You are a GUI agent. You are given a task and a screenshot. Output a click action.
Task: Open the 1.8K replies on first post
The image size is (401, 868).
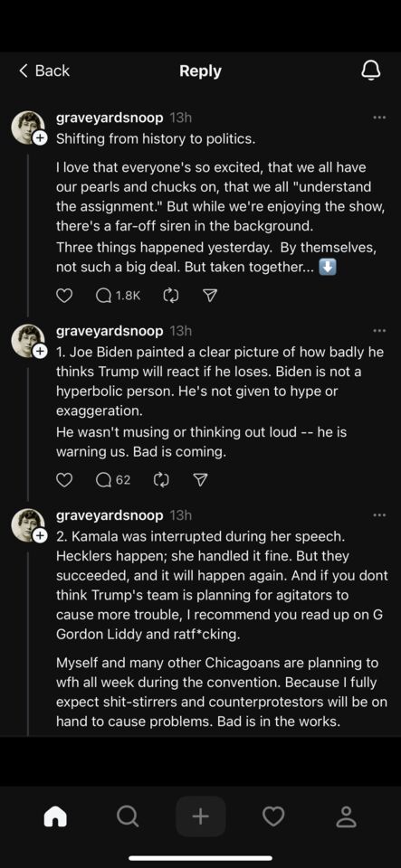coord(118,297)
